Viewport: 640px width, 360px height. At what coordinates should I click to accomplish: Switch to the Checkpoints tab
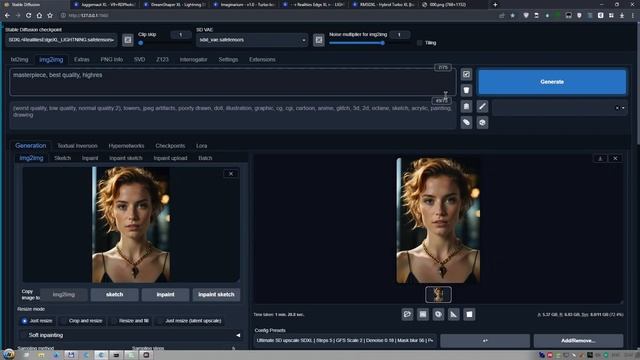[x=170, y=146]
